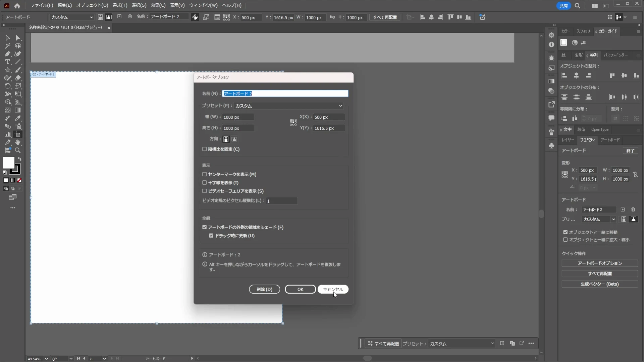This screenshot has width=644, height=362.
Task: Open the artboard number dropdown in status bar
Action: 104,359
